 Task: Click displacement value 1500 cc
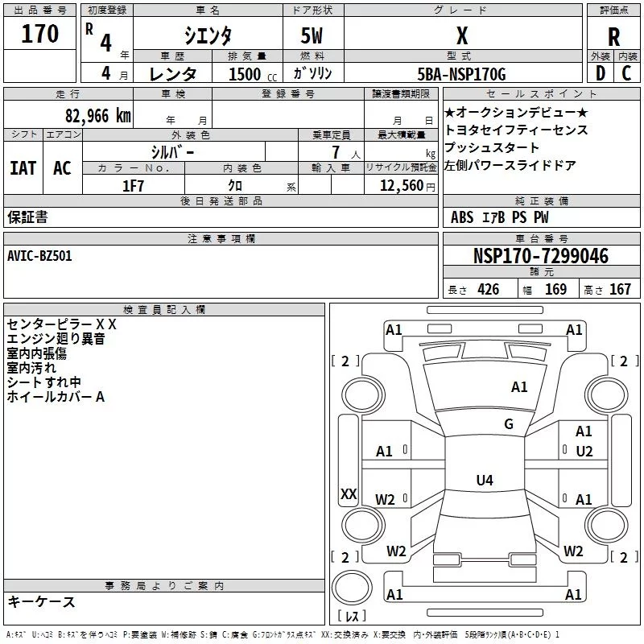[253, 74]
